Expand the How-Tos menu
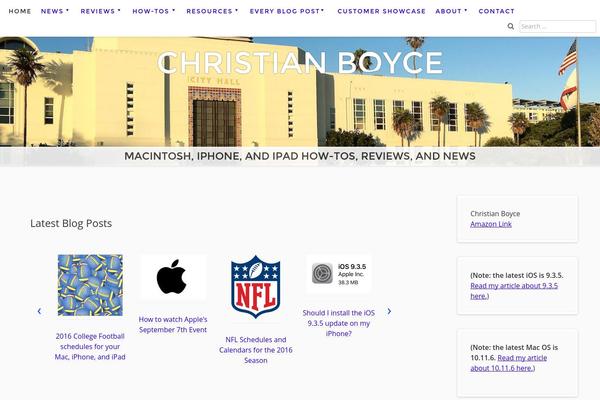 coord(153,11)
